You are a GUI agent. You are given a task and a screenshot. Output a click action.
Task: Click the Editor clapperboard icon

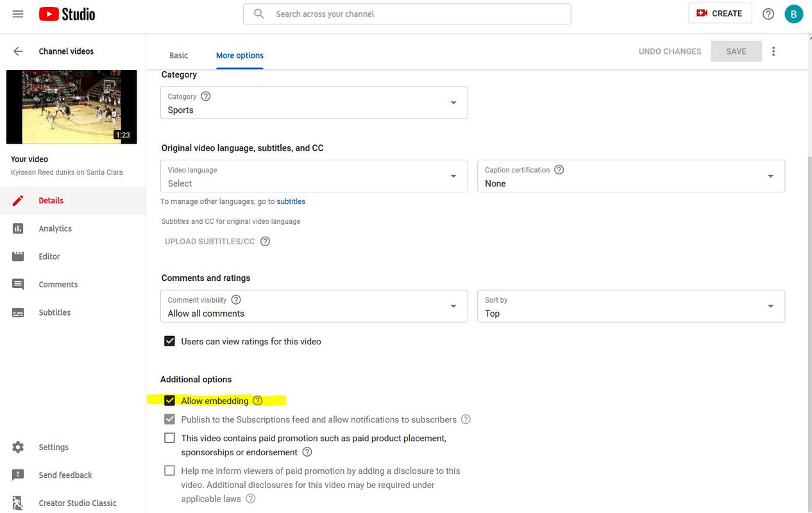[x=18, y=256]
